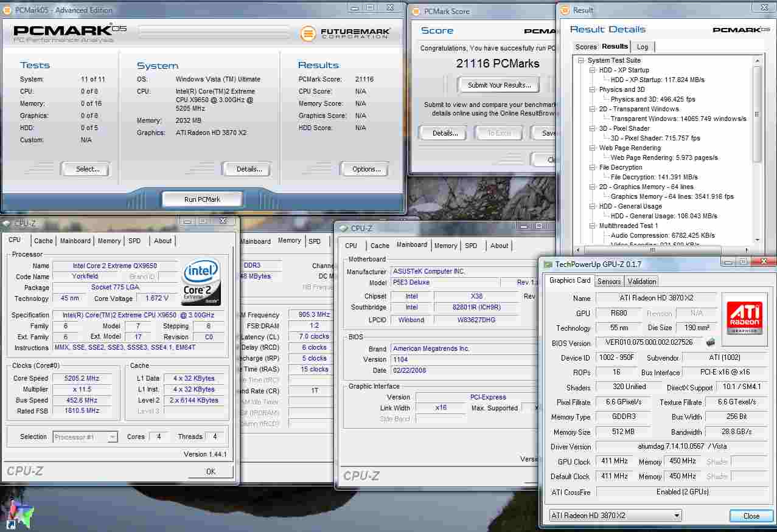The width and height of the screenshot is (777, 532).
Task: Open the Sensors tab in GPU-Z
Action: pyautogui.click(x=609, y=281)
